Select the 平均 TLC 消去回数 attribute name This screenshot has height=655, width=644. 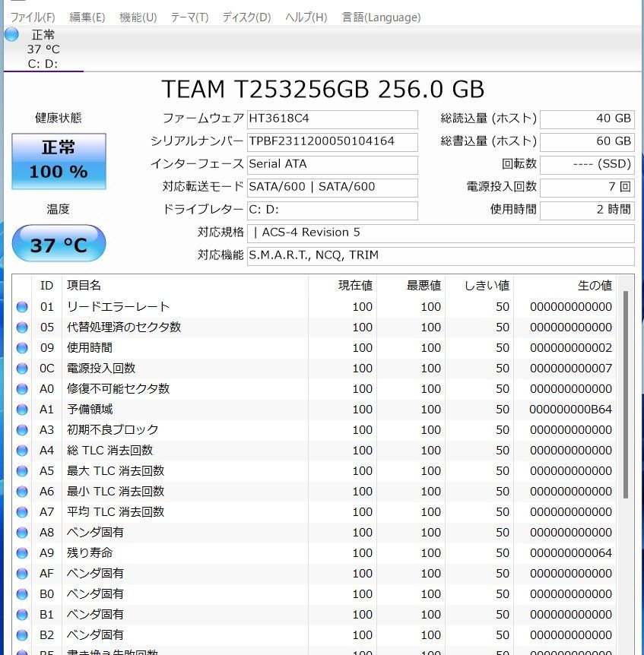(116, 511)
